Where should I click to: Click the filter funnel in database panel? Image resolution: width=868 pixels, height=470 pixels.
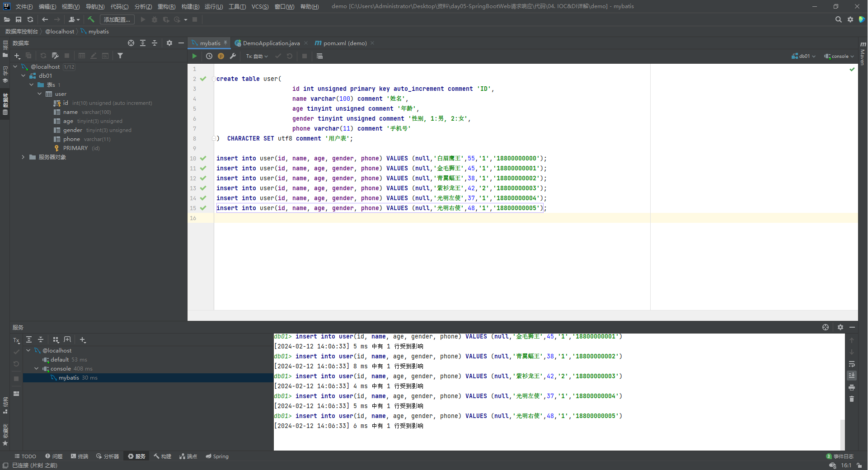pyautogui.click(x=120, y=56)
